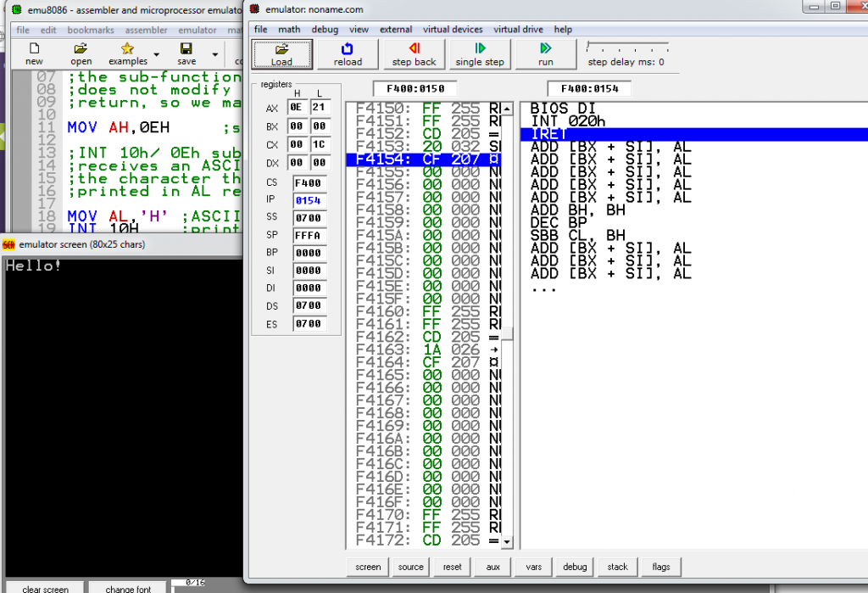The image size is (868, 593).
Task: Click the change font button
Action: (x=128, y=587)
